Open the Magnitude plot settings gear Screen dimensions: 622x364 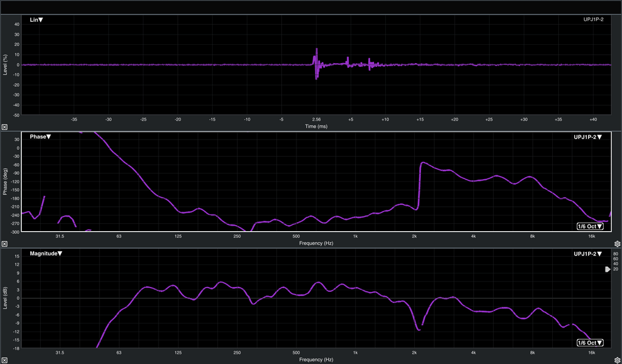pos(617,360)
